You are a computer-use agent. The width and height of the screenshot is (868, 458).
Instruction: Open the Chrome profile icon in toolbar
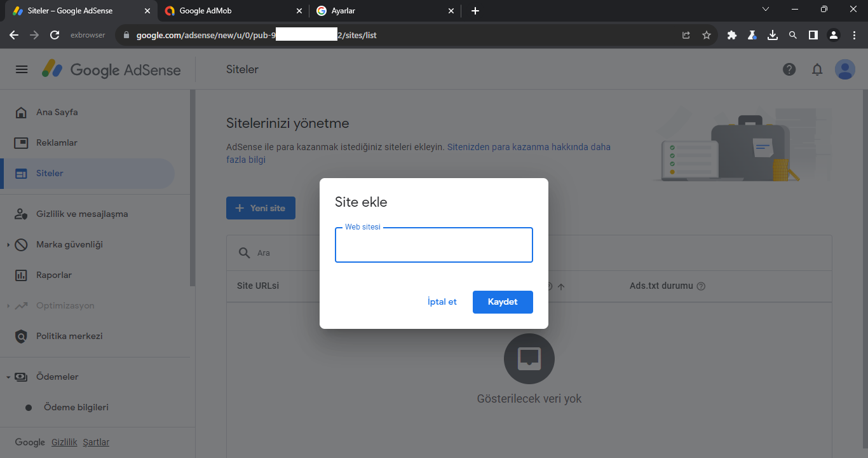click(834, 35)
